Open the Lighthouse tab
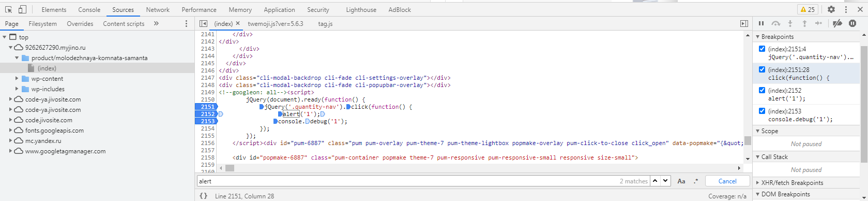The image size is (868, 201). [x=361, y=9]
